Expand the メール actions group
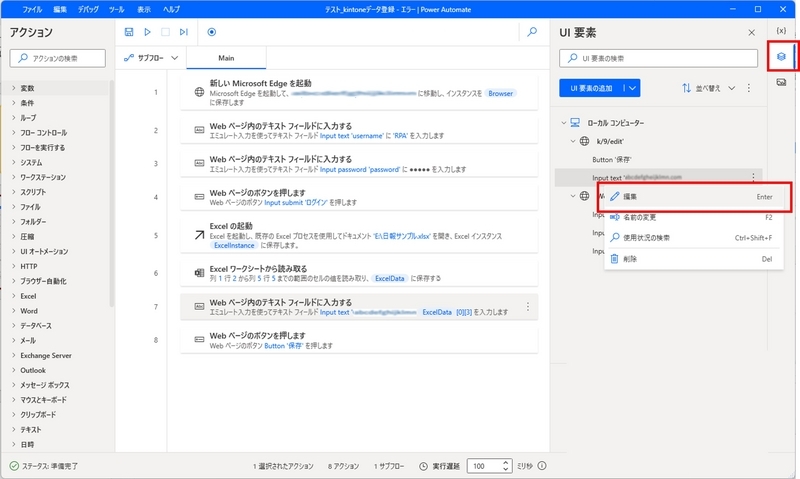This screenshot has height=479, width=800. tap(13, 340)
